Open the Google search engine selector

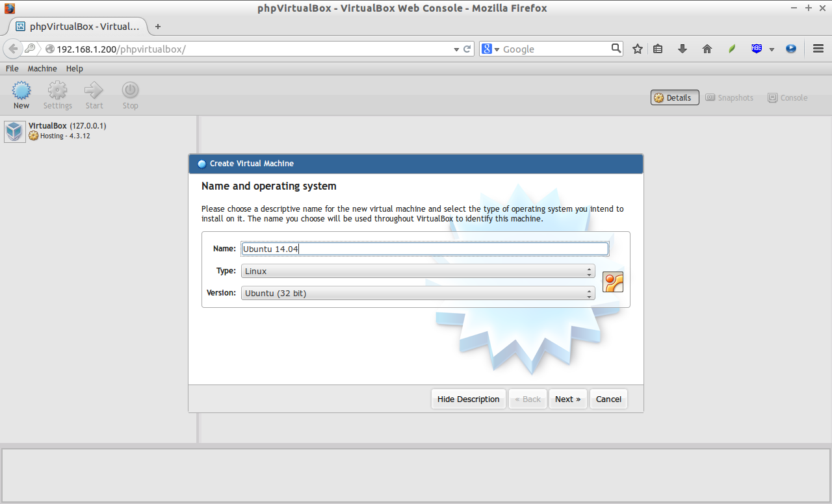point(491,49)
